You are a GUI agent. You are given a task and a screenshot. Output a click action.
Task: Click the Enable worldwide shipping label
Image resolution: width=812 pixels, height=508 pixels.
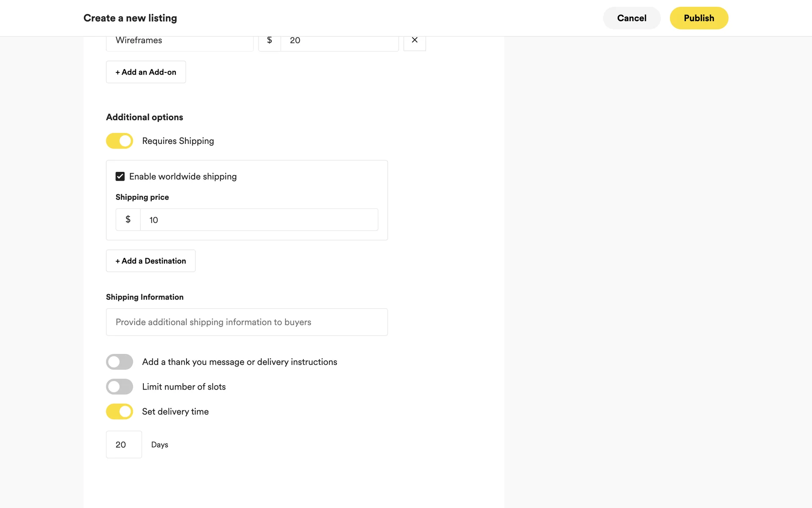pos(183,177)
